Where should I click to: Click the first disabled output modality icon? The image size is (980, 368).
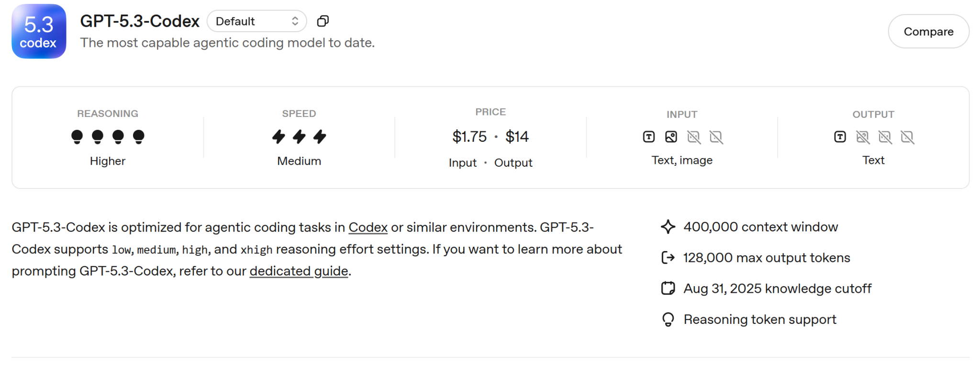tap(863, 137)
